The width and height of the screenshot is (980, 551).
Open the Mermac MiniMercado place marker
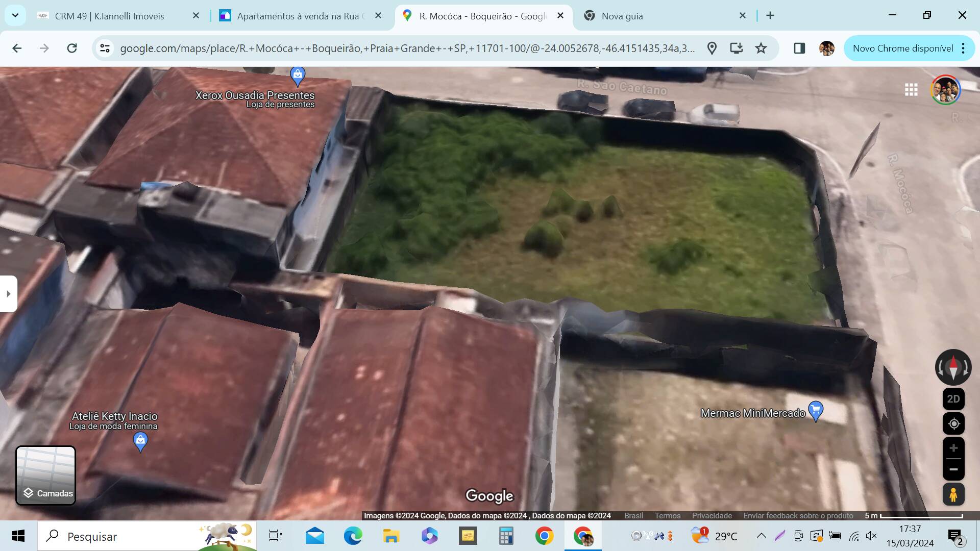tap(815, 409)
